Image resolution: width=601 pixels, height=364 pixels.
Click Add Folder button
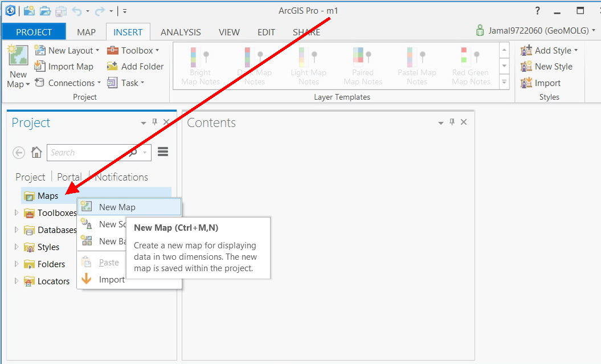[x=136, y=67]
